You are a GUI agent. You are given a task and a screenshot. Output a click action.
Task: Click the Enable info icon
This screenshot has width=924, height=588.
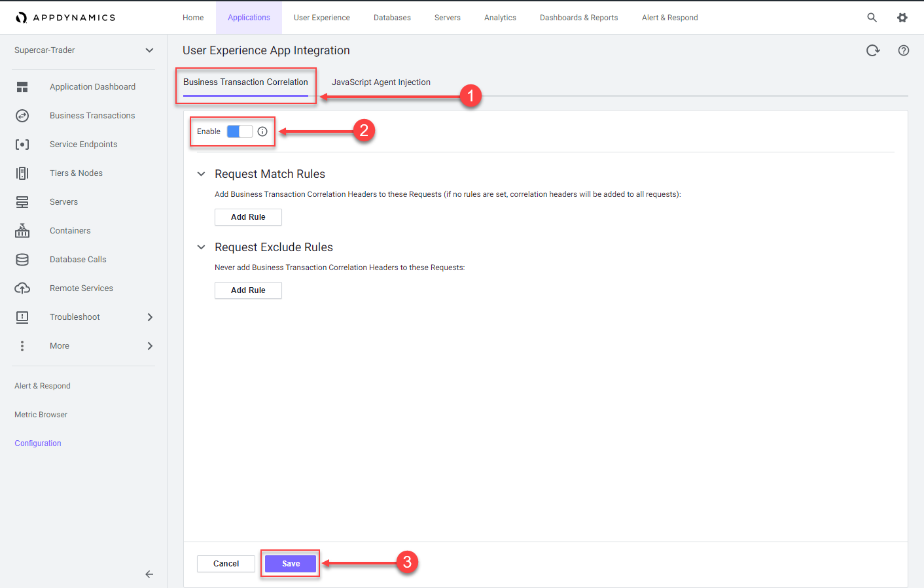click(262, 131)
